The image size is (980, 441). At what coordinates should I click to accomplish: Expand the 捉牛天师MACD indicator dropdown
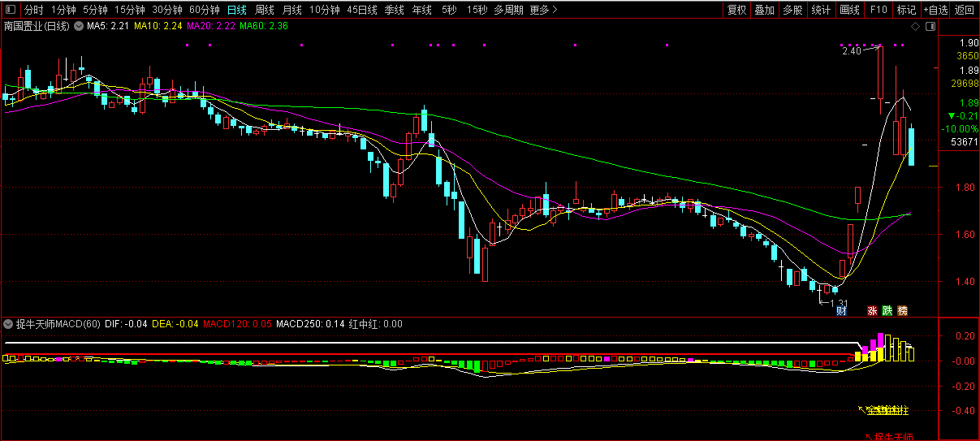10,323
